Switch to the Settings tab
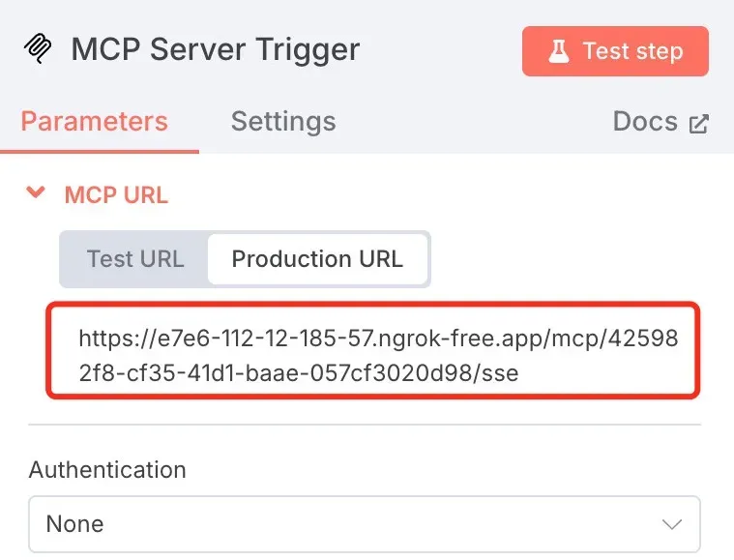The width and height of the screenshot is (734, 560). coord(283,122)
